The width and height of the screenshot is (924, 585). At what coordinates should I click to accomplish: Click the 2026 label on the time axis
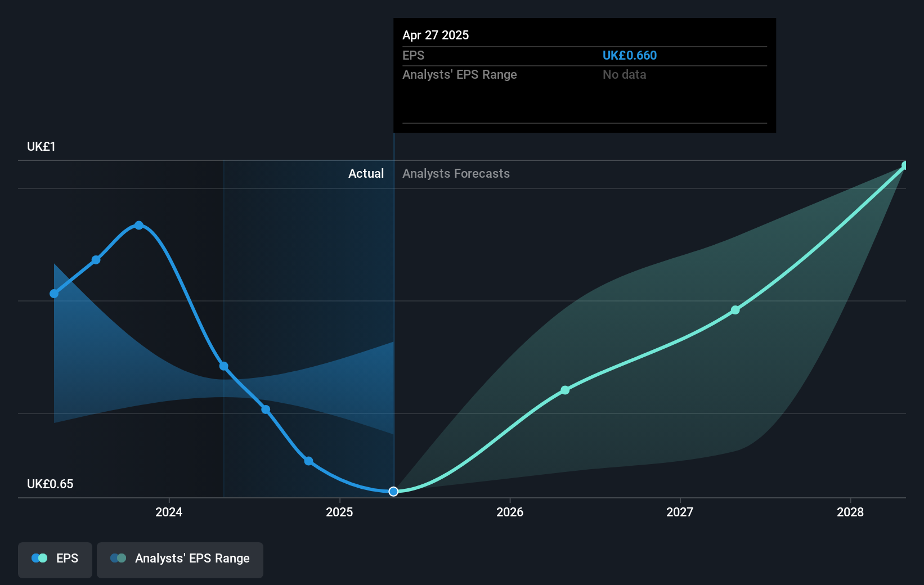(509, 512)
